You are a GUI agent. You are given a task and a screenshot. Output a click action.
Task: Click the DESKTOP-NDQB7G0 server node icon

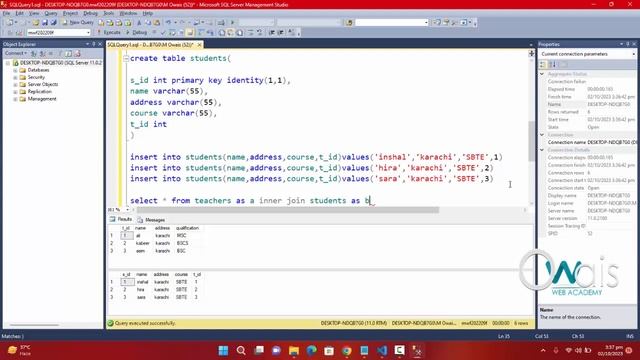tap(16, 63)
